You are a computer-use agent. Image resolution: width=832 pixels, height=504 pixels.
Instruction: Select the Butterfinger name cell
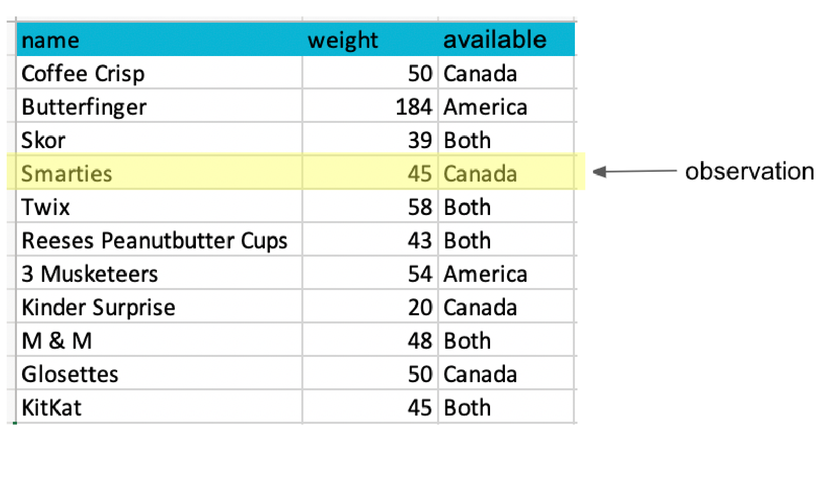(x=84, y=107)
